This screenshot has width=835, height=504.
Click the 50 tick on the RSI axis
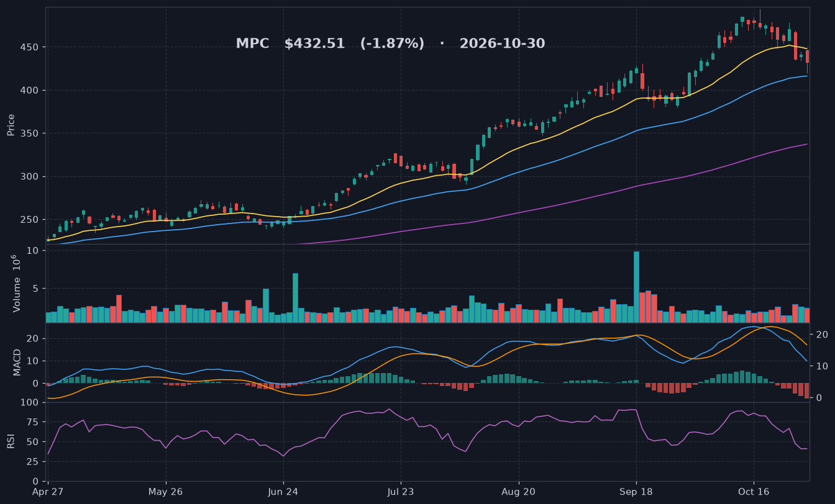[x=34, y=442]
